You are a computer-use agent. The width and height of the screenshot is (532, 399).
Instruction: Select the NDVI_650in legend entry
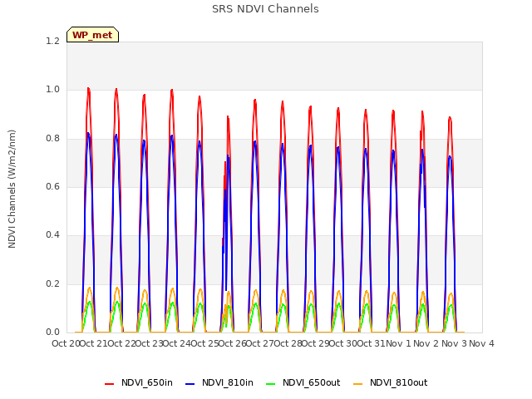pos(139,382)
